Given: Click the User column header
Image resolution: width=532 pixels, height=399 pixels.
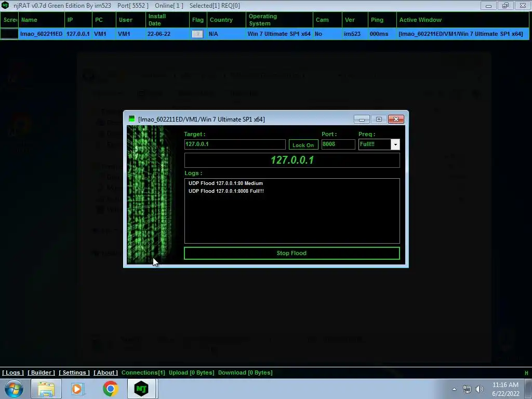Looking at the screenshot, I should click(x=131, y=20).
